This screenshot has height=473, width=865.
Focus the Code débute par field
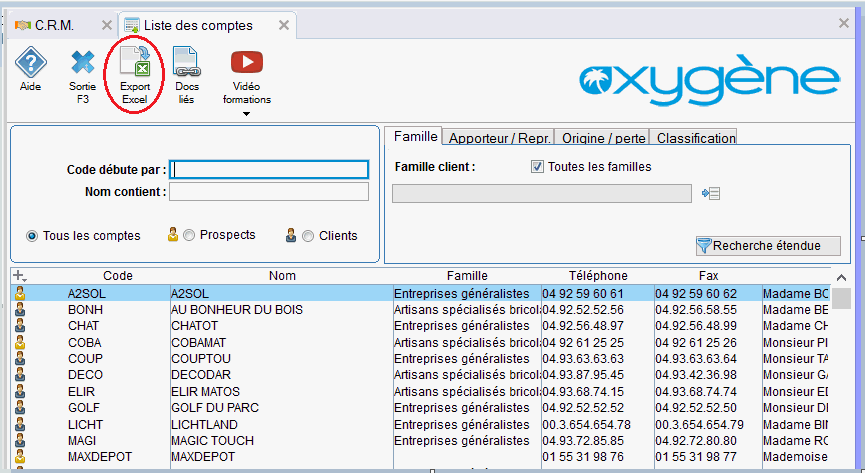point(269,169)
